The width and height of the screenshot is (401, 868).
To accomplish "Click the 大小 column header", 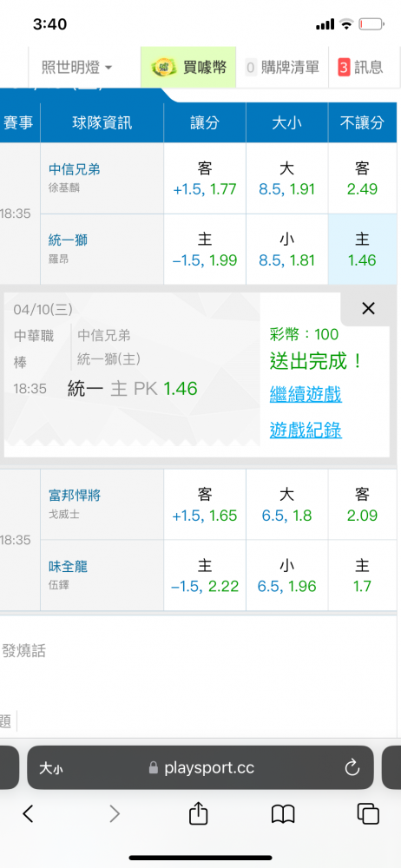I will [x=287, y=122].
